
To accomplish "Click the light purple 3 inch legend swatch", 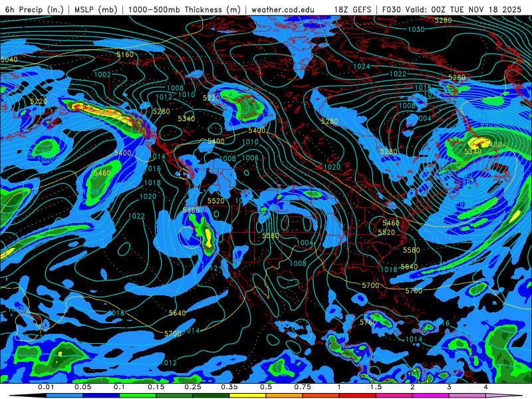I will 467,396.
